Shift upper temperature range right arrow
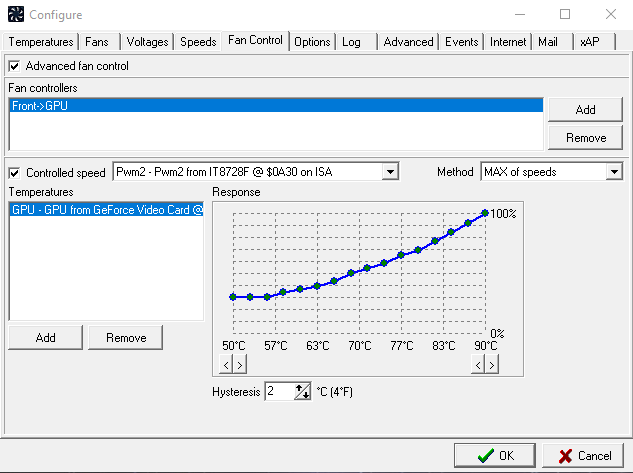This screenshot has height=473, width=633. point(492,365)
